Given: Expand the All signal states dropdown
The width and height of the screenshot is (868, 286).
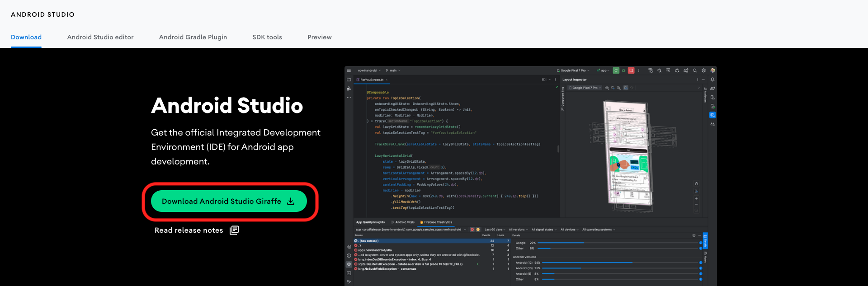Looking at the screenshot, I should [544, 230].
